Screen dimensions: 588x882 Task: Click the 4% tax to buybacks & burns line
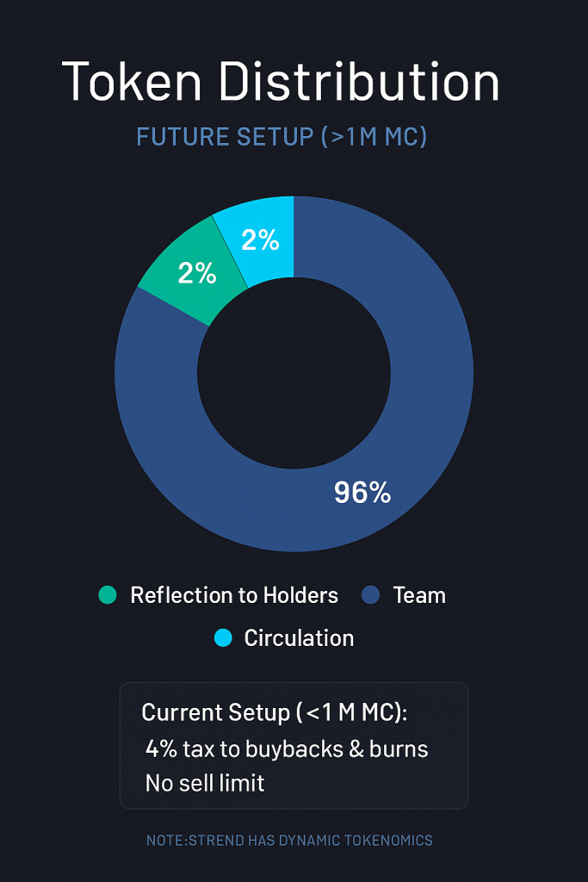(287, 748)
